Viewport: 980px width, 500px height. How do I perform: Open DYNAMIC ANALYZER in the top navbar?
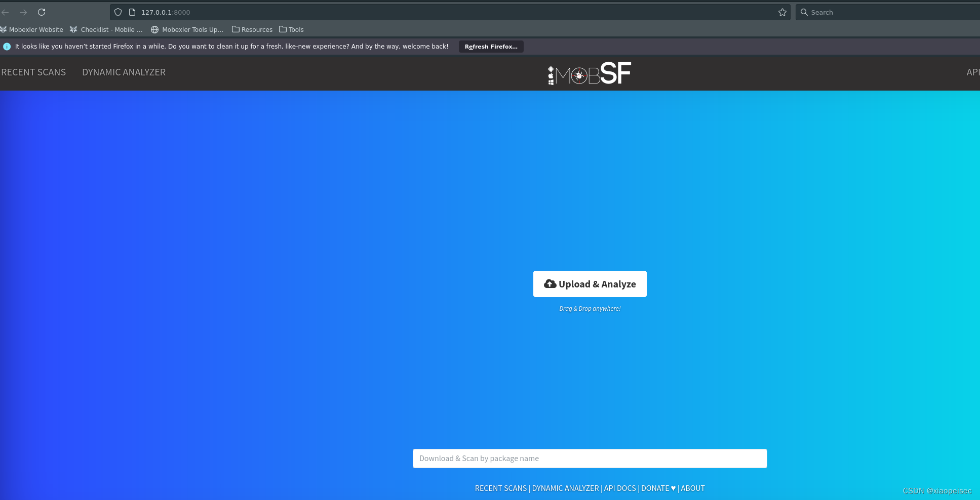[x=124, y=72]
